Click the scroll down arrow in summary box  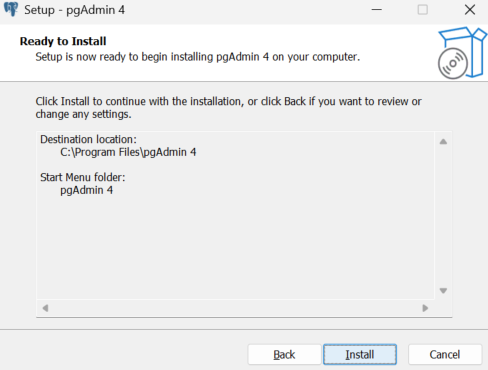pos(443,291)
